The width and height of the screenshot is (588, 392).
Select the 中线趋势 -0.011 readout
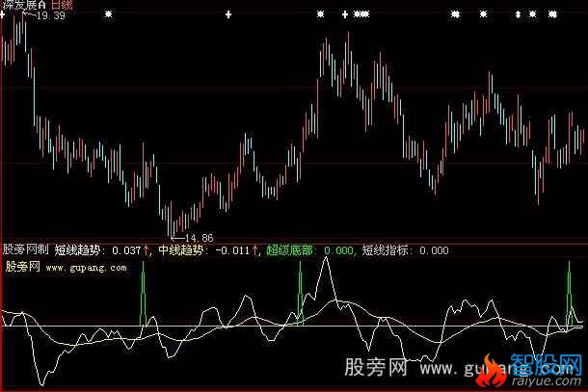204,250
